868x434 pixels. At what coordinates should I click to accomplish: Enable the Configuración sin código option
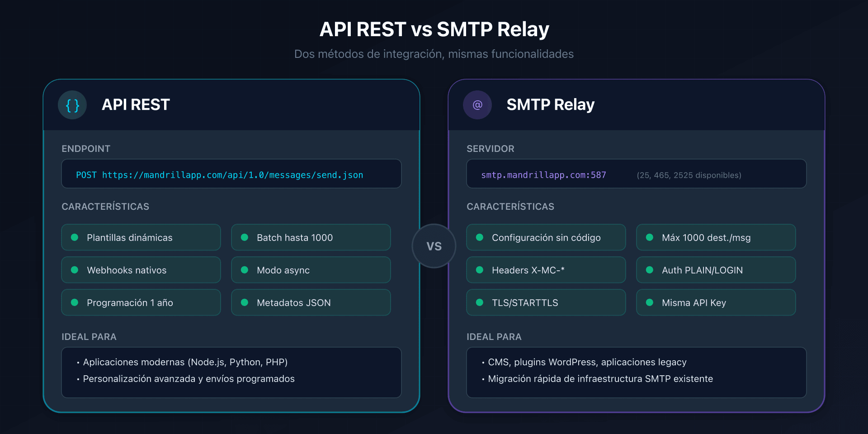(546, 237)
